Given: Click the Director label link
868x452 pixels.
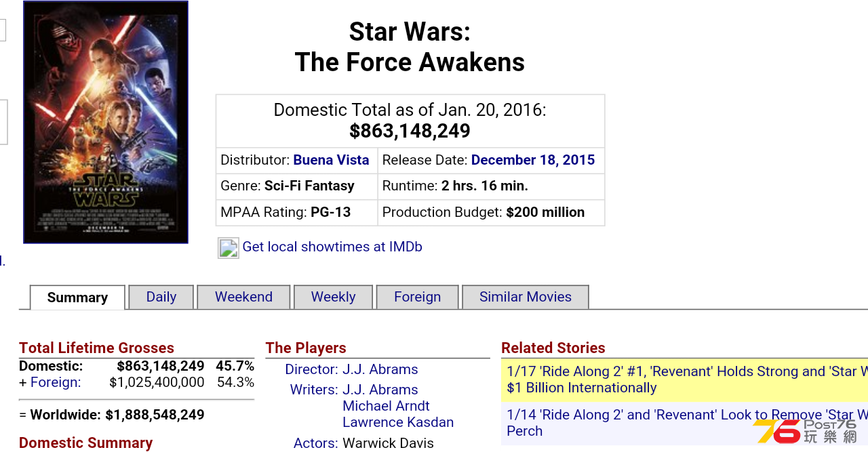Looking at the screenshot, I should click(x=311, y=369).
